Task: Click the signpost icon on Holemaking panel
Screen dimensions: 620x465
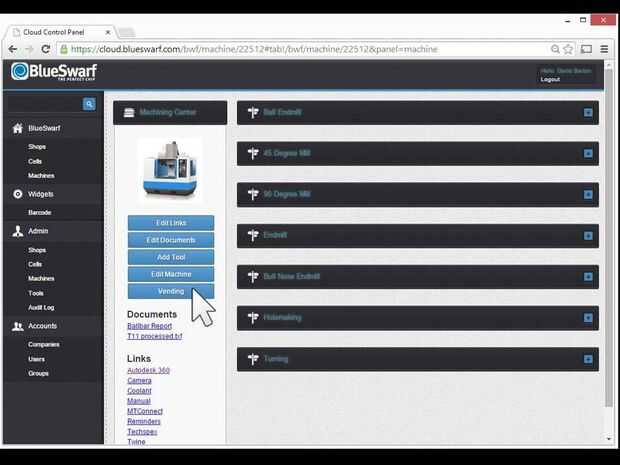Action: 253,318
